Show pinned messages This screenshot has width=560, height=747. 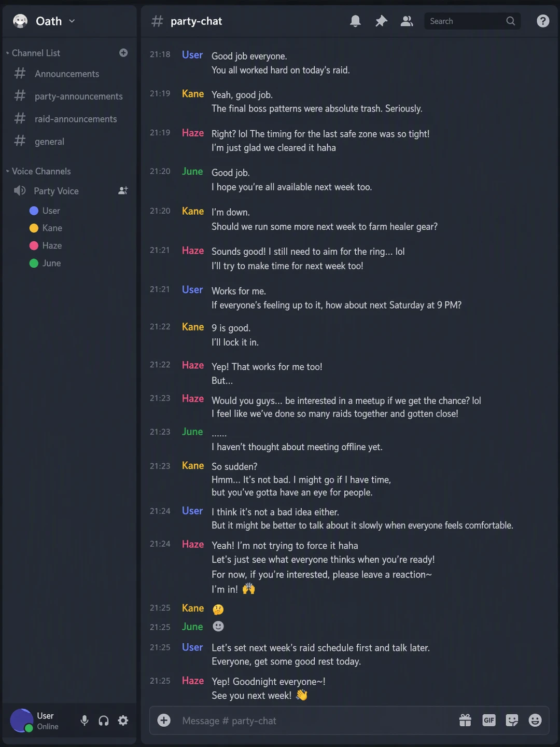[x=381, y=21]
